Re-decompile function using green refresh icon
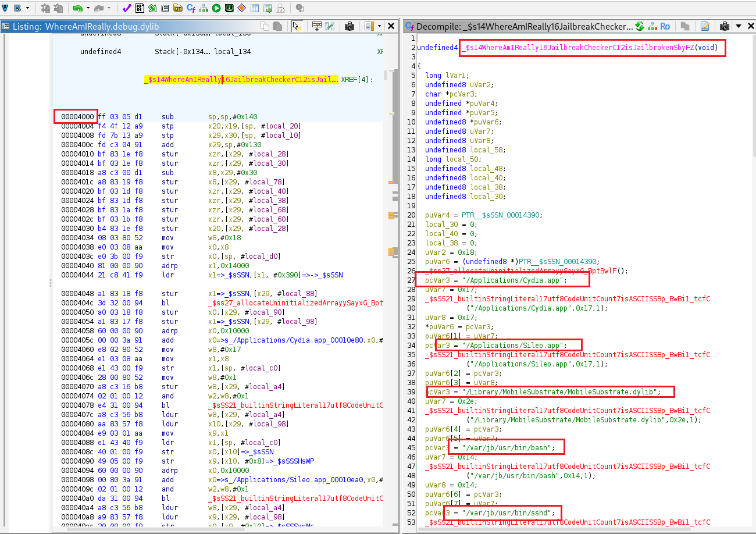Viewport: 756px width, 534px height. (640, 26)
